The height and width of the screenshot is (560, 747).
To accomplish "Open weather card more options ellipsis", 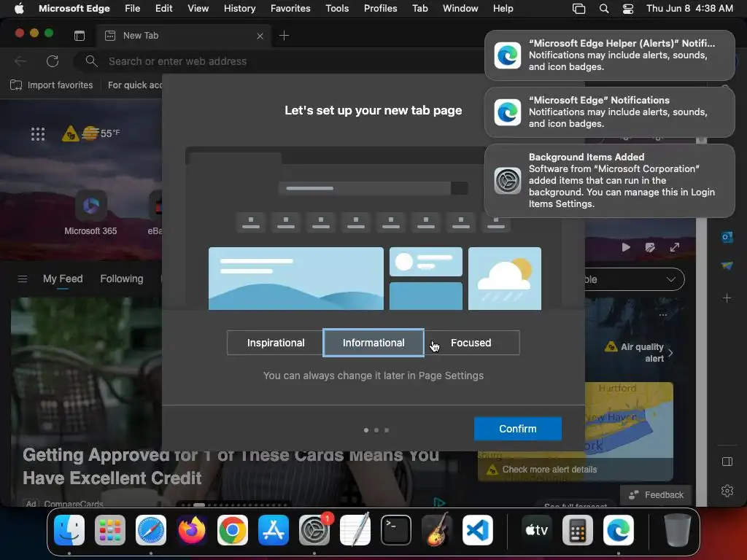I will [662, 315].
